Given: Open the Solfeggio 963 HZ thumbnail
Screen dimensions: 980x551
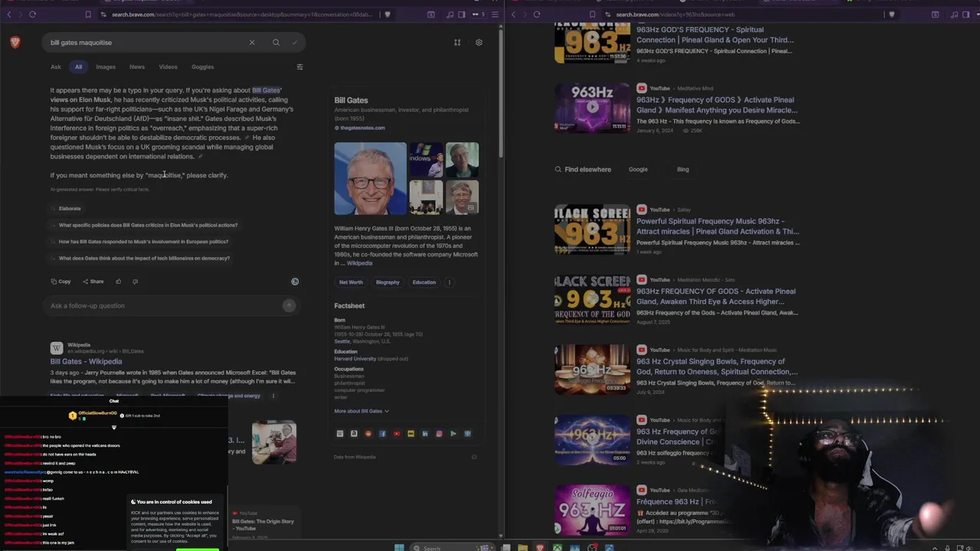Looking at the screenshot, I should tap(592, 508).
